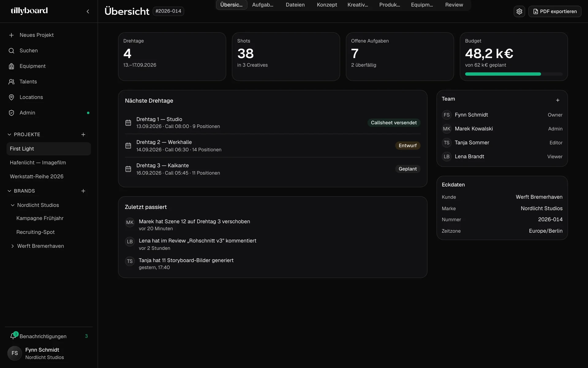This screenshot has height=368, width=588.
Task: Open the Offene Aufgaben stat card
Action: pyautogui.click(x=400, y=57)
